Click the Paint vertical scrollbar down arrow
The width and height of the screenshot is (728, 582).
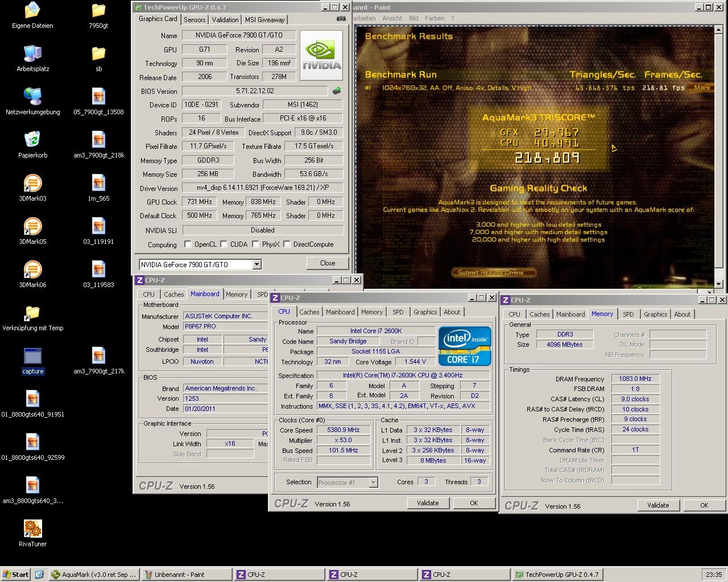(719, 284)
